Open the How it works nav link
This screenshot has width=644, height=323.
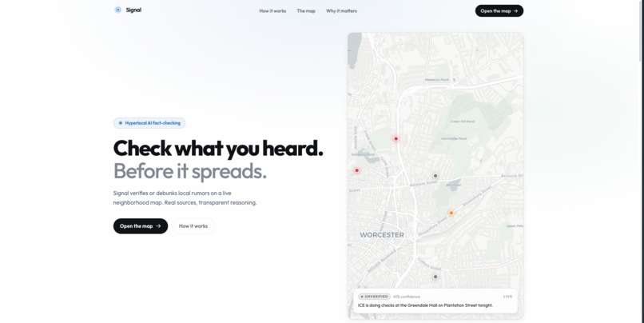(272, 11)
